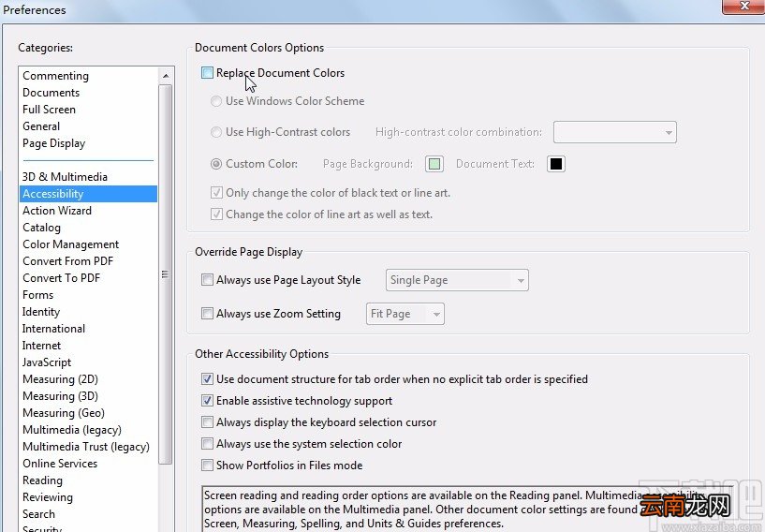
Task: Open the Fit Page zoom dropdown
Action: click(405, 314)
